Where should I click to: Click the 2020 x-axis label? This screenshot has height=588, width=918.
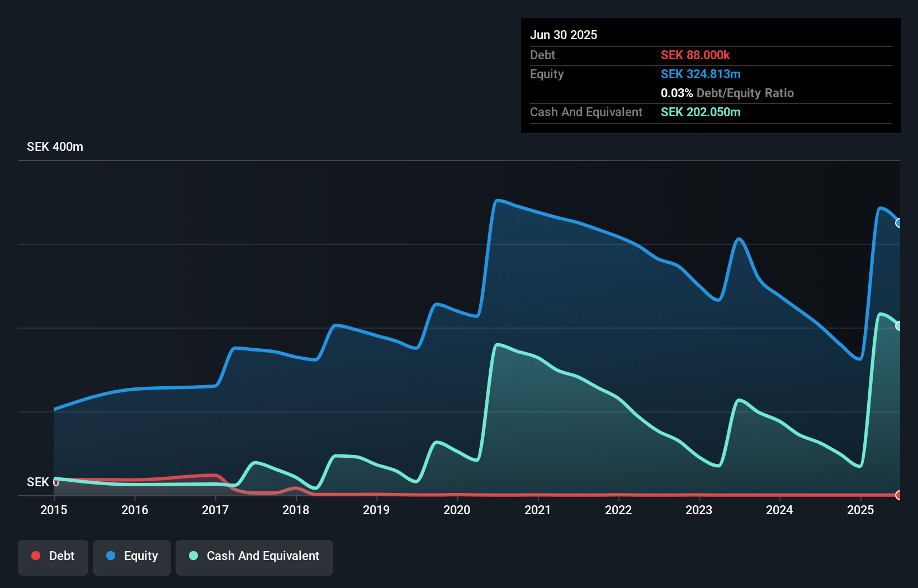pos(457,510)
